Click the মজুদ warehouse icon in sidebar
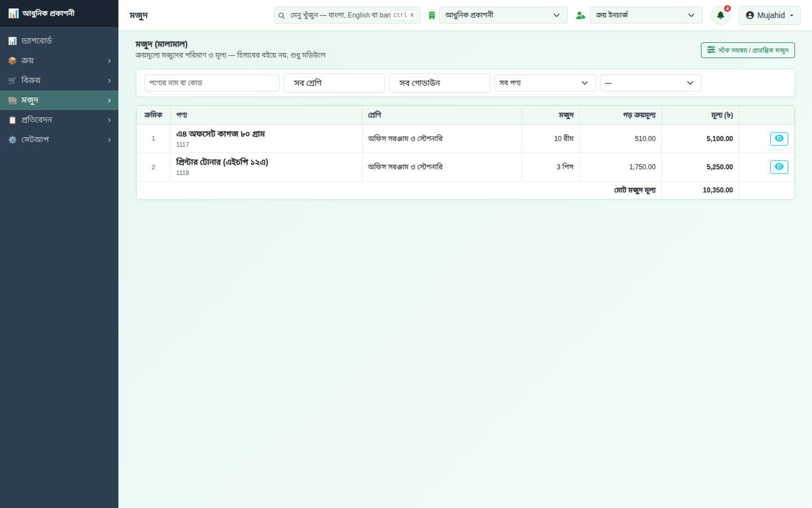 (x=12, y=100)
